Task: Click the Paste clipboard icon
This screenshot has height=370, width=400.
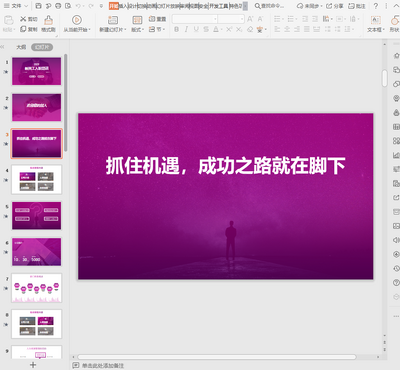Action: tap(8, 20)
